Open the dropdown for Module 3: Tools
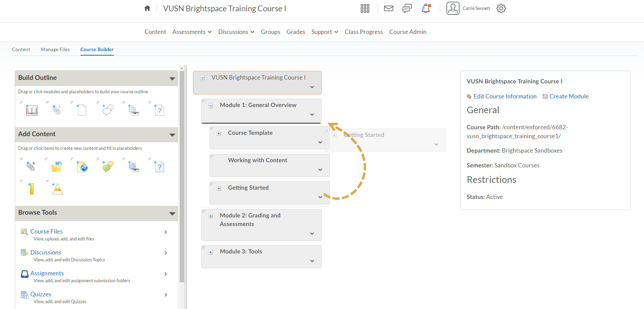 pos(312,261)
